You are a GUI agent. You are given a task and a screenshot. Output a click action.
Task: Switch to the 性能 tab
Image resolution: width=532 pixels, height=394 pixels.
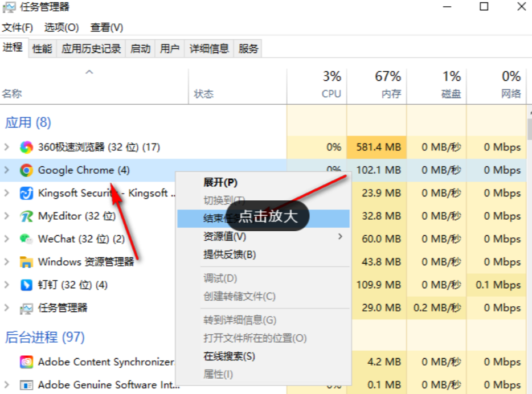tap(42, 49)
